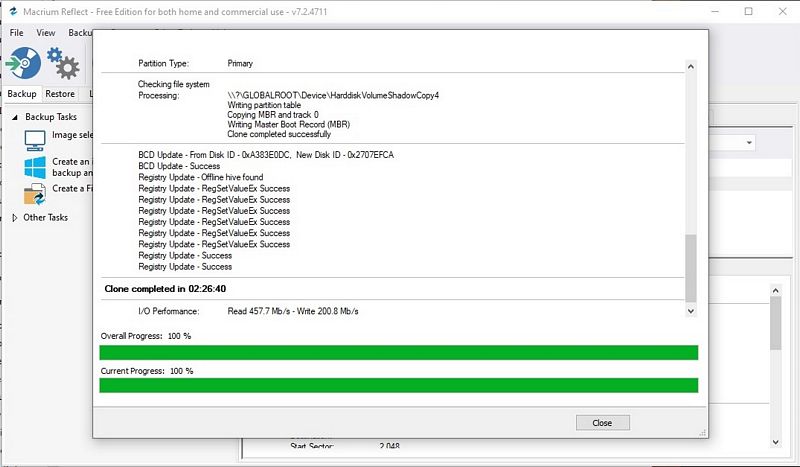Click the 'Current Progress: 100 %' label

click(x=147, y=371)
